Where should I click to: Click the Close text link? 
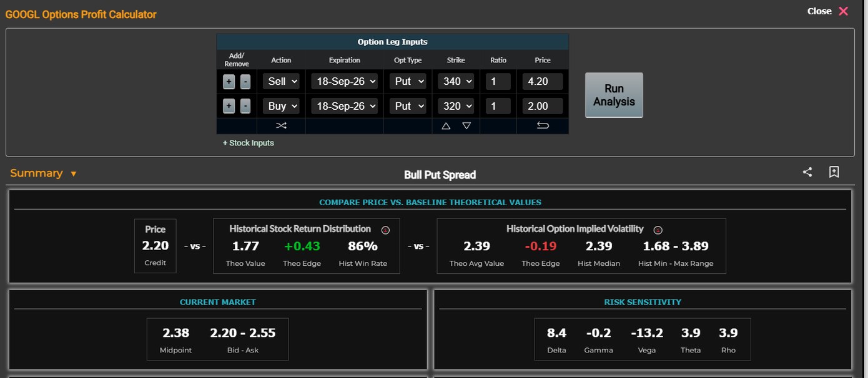click(819, 11)
